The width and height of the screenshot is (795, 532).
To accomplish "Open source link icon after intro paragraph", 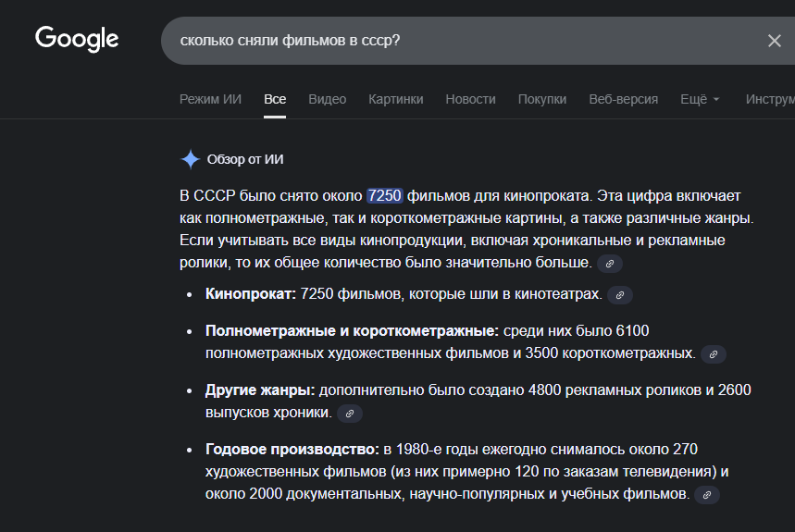I will point(609,264).
